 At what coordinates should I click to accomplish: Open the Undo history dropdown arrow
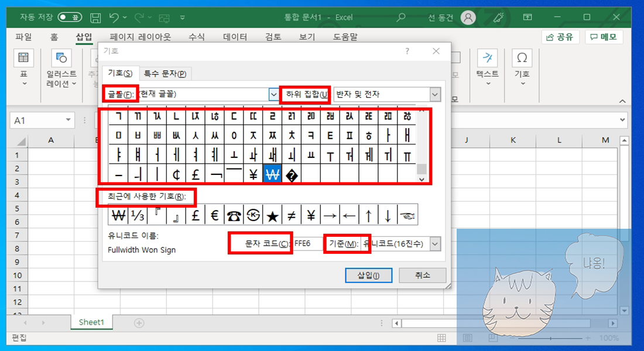click(125, 17)
